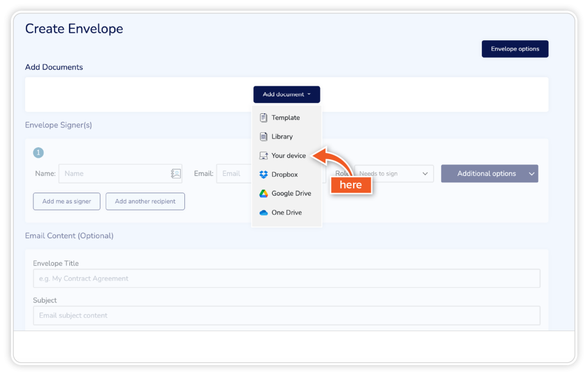
Task: Click the Library icon in dropdown
Action: 264,137
